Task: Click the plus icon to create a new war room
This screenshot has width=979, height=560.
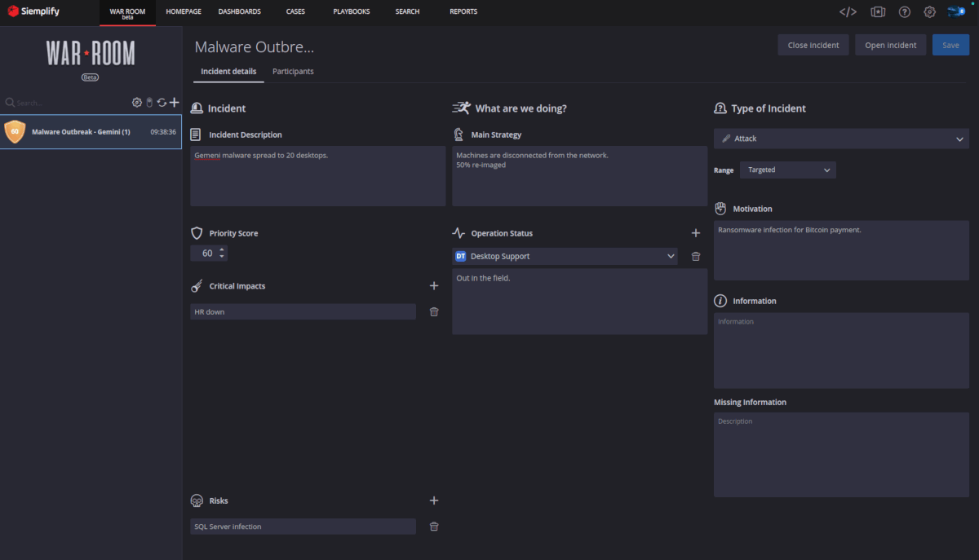Action: 174,102
